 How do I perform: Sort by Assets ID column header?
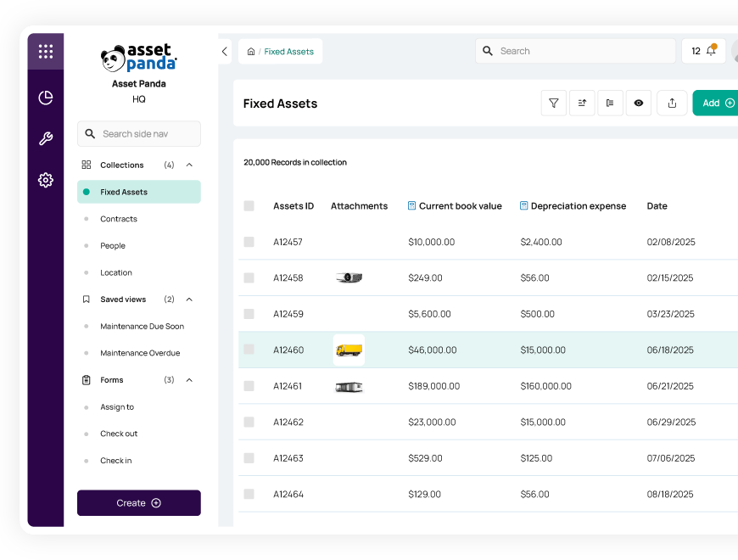[294, 205]
